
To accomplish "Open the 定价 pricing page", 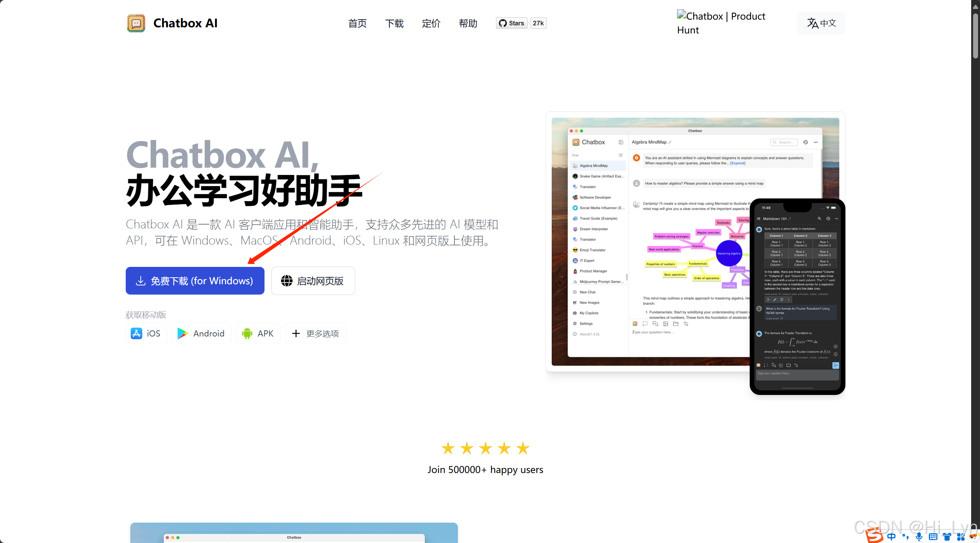I will (x=431, y=23).
